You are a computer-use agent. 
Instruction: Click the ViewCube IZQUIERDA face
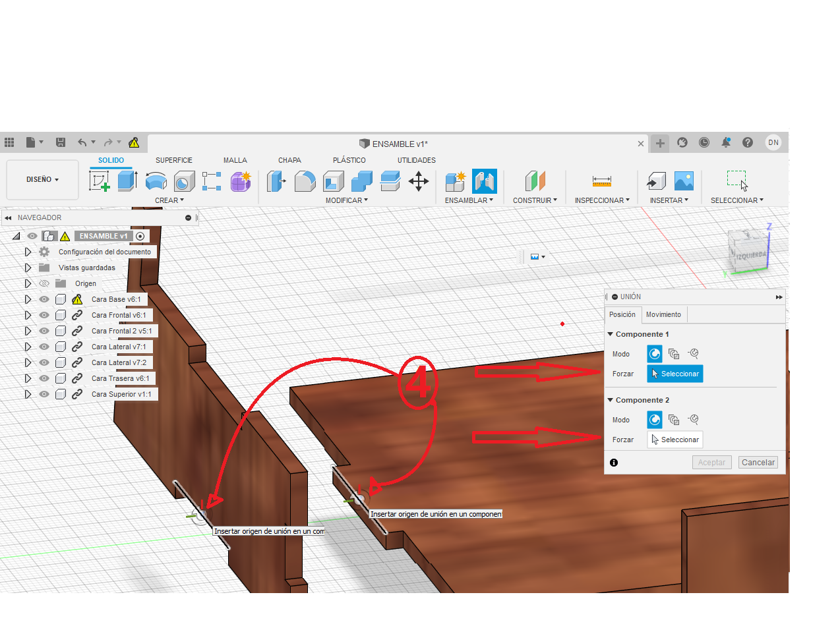pos(750,255)
